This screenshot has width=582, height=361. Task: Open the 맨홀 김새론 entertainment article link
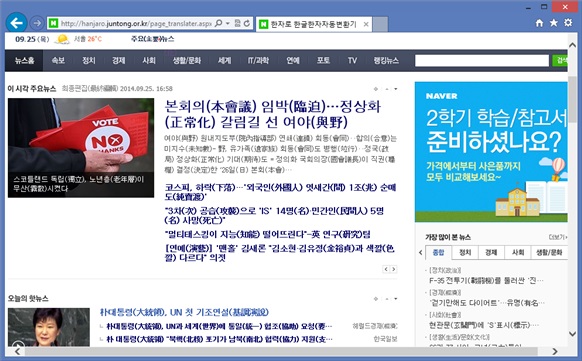279,253
